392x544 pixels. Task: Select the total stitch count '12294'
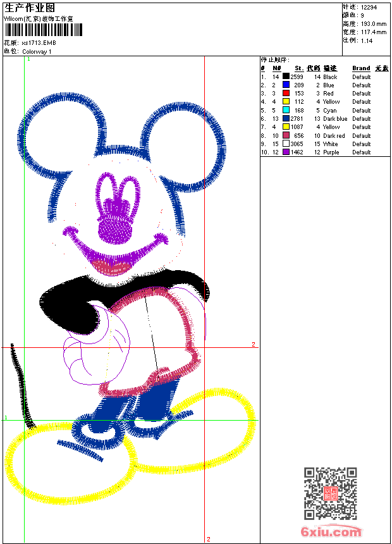(369, 8)
